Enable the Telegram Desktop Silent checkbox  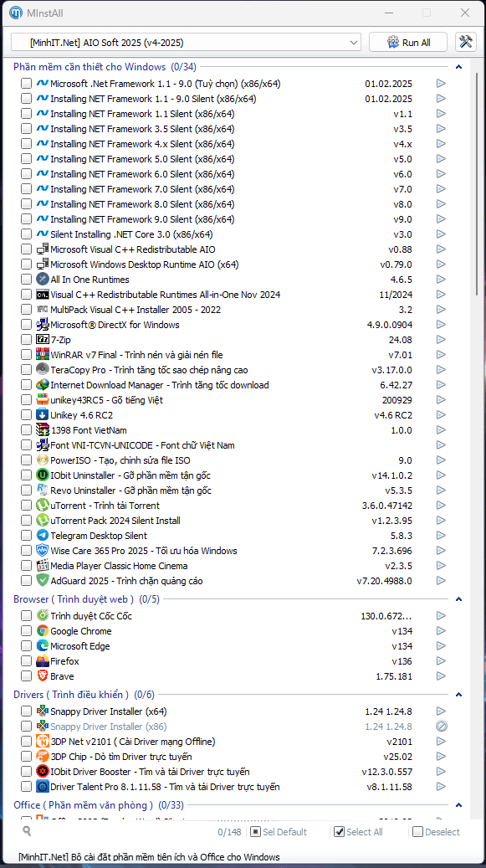pyautogui.click(x=26, y=536)
